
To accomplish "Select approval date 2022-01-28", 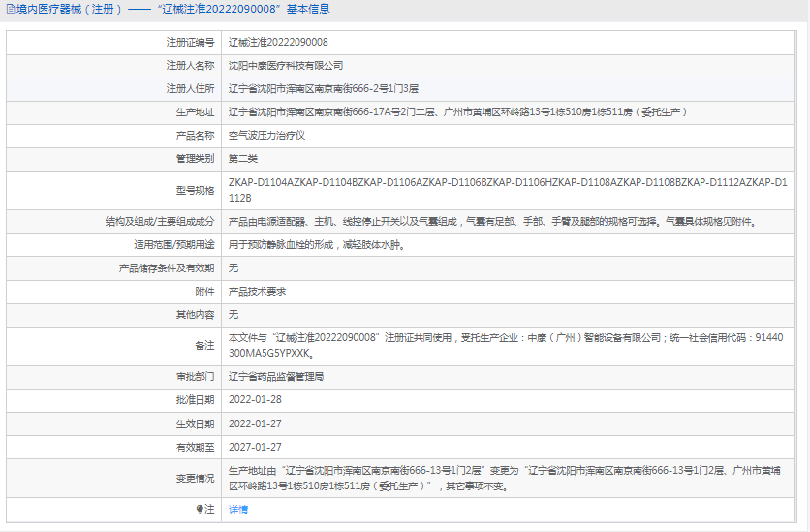I will (255, 400).
